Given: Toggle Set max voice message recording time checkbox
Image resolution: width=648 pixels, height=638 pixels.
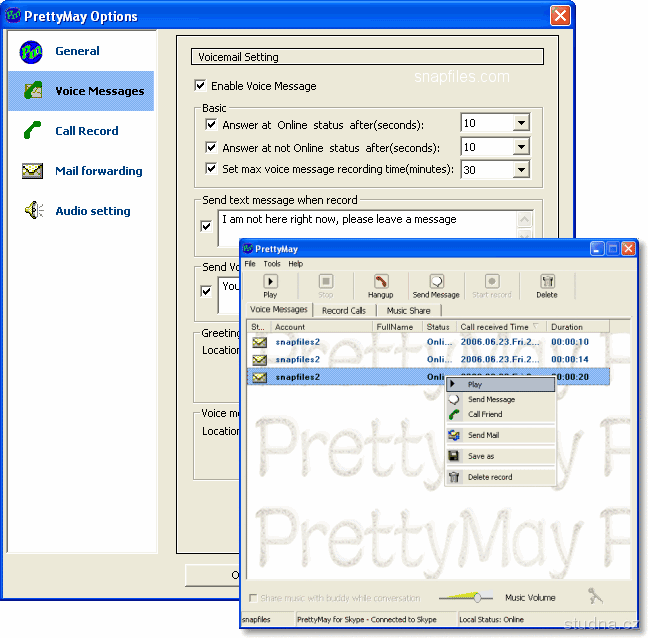Looking at the screenshot, I should point(211,169).
